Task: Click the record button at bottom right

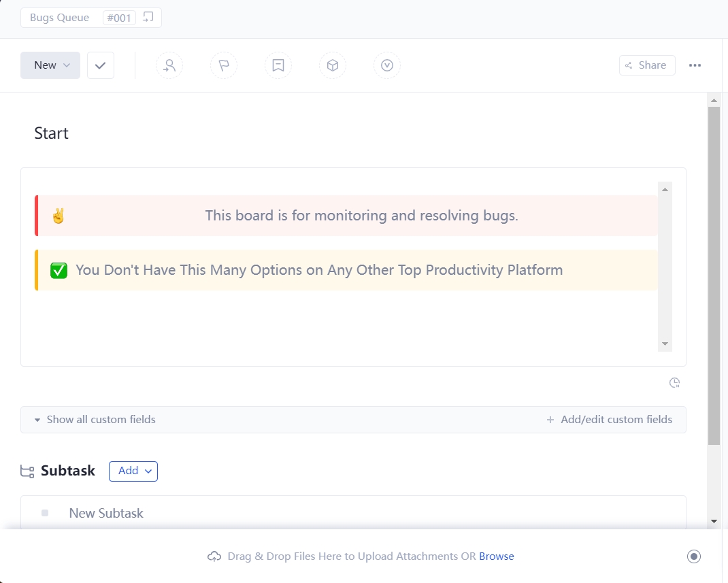Action: coord(693,556)
